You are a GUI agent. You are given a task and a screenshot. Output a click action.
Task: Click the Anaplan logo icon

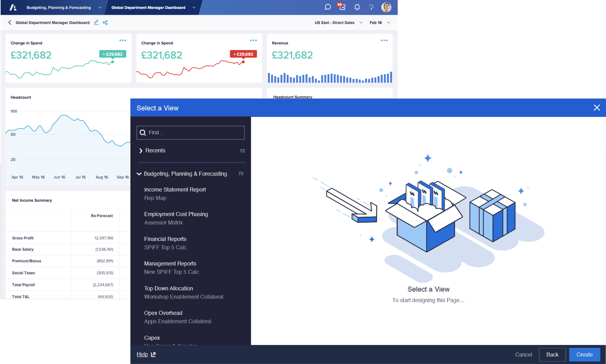[x=13, y=7]
